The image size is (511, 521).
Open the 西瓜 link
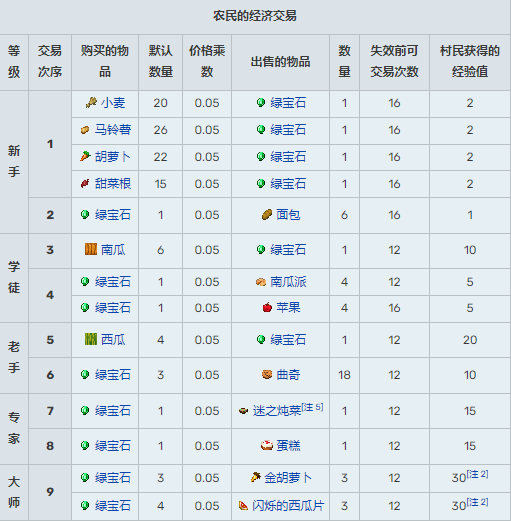(113, 340)
